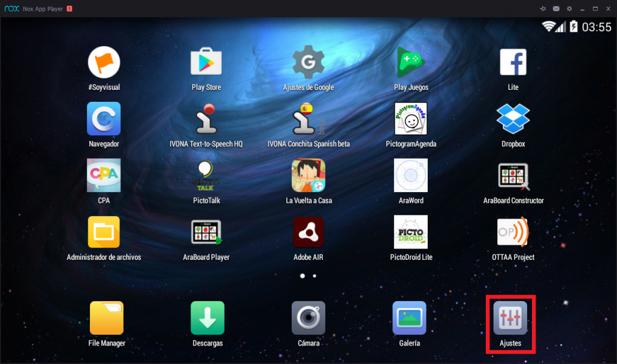Click the Nox logo in title bar
The image size is (617, 364).
pyautogui.click(x=12, y=8)
